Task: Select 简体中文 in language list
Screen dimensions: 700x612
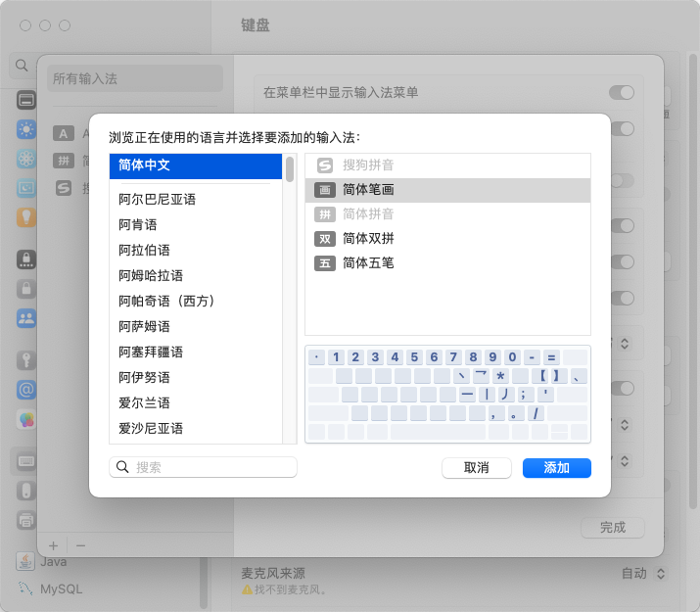Action: pyautogui.click(x=196, y=165)
